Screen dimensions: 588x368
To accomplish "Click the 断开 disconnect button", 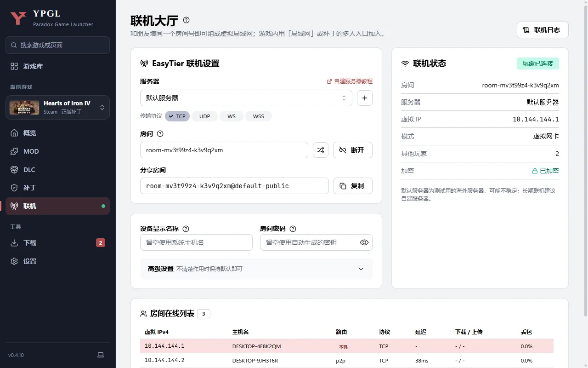I will (x=352, y=150).
